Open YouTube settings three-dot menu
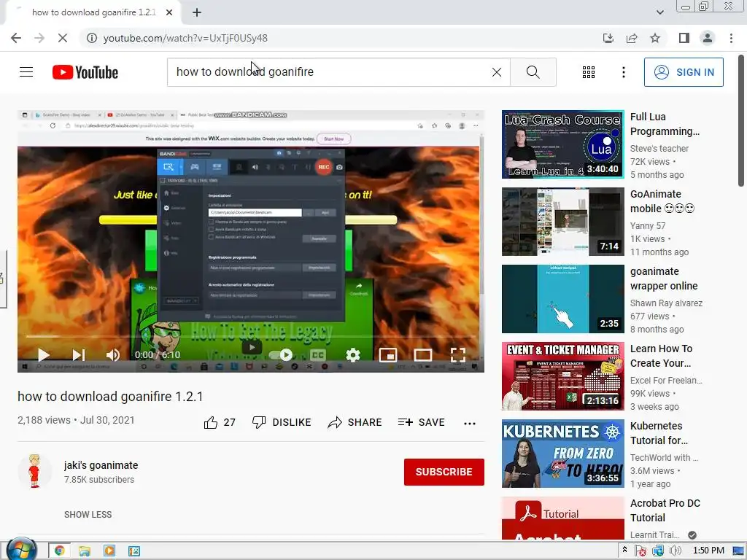Viewport: 747px width, 560px height. (x=623, y=72)
